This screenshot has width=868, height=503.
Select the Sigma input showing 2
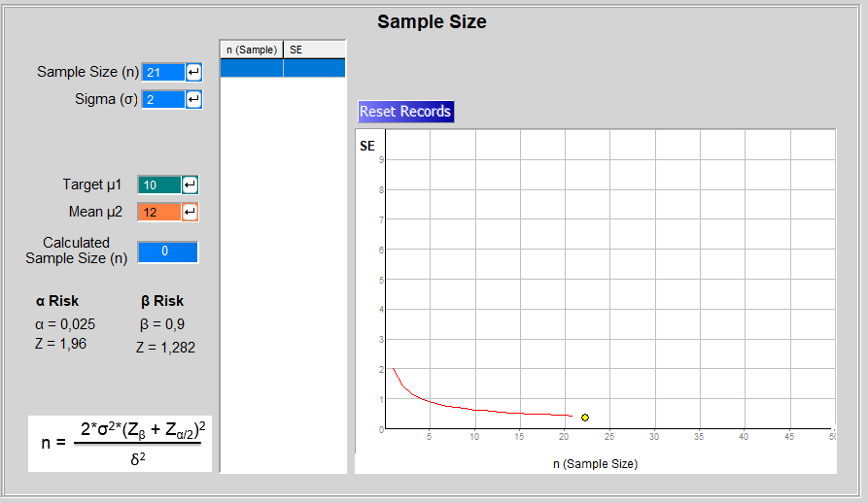(x=162, y=99)
